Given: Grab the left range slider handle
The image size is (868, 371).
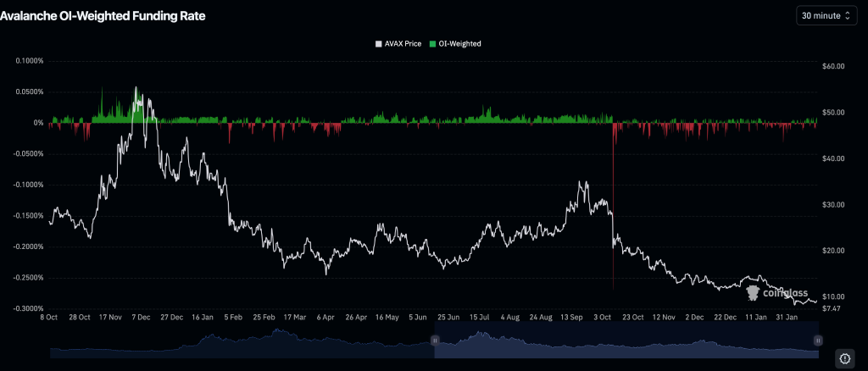Looking at the screenshot, I should (435, 340).
